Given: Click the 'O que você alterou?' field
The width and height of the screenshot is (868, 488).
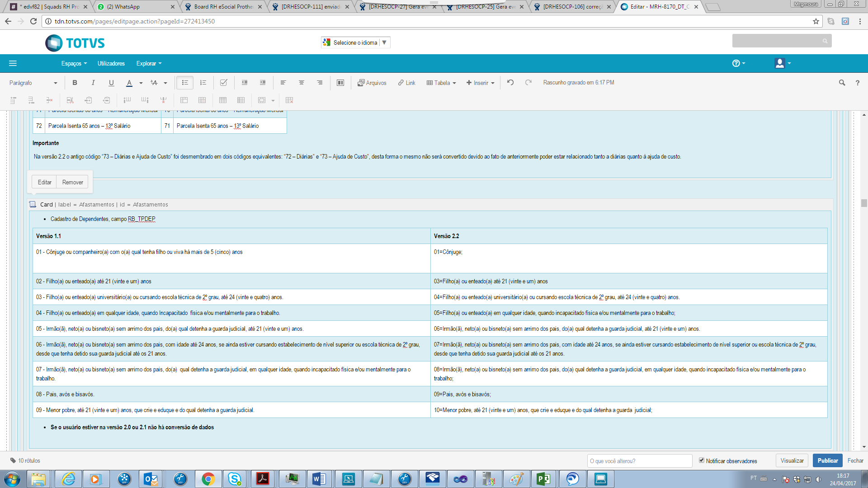Looking at the screenshot, I should pyautogui.click(x=639, y=461).
